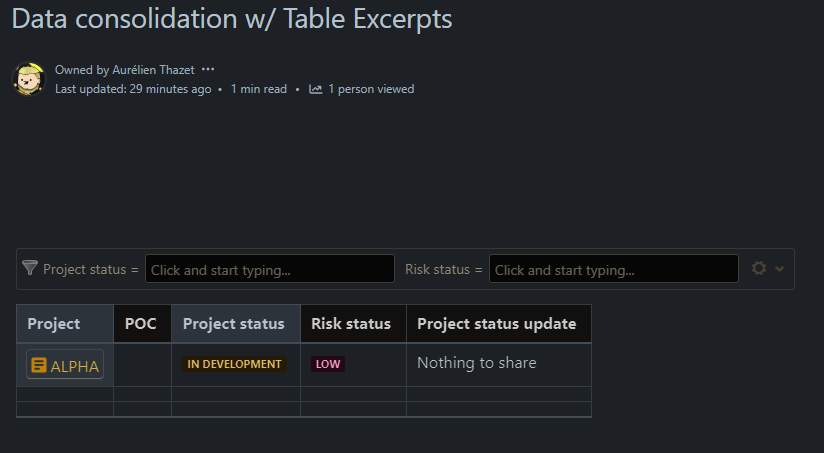Click the filter funnel icon

[30, 268]
